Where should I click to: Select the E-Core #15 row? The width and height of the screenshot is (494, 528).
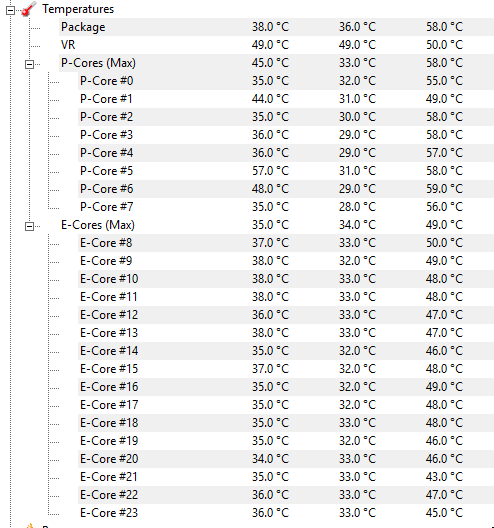286,369
